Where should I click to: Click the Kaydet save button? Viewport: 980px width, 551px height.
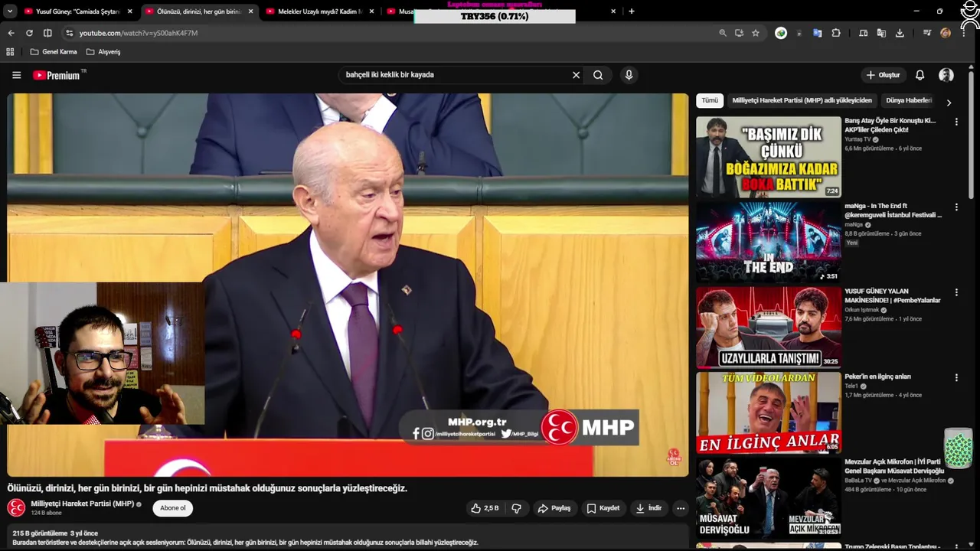coord(603,508)
